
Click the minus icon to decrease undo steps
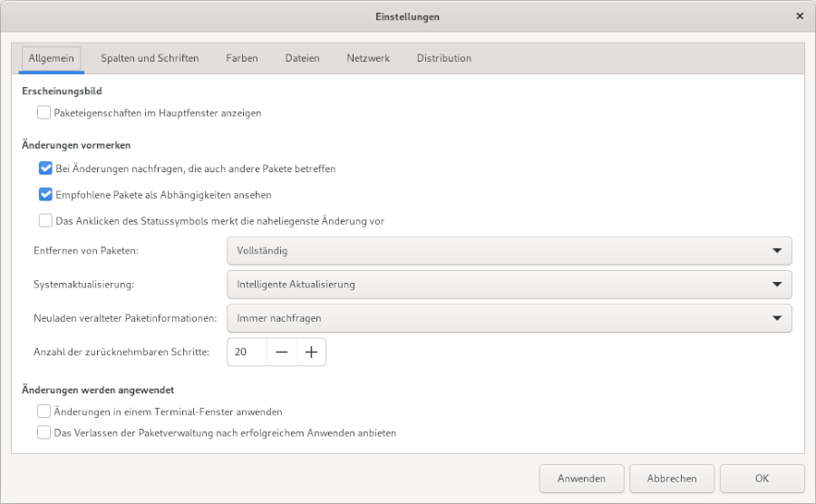[281, 353]
